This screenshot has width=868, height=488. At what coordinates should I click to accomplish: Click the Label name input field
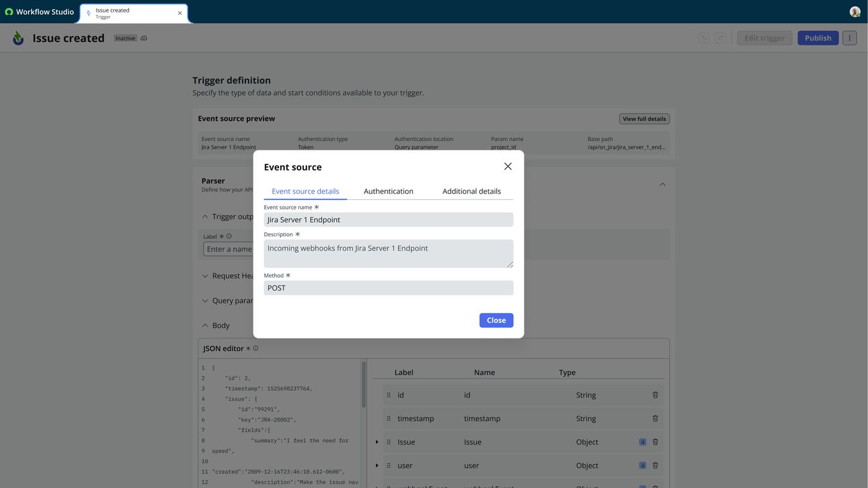pos(228,249)
